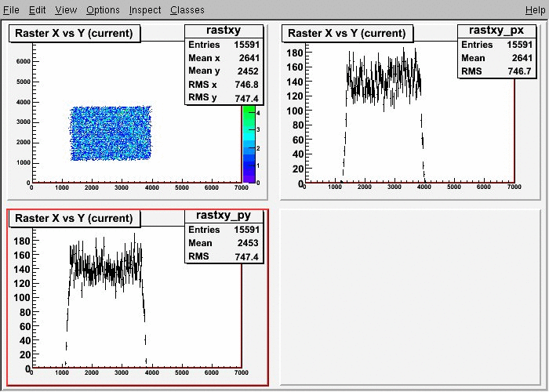Click 'RMS x 746.8' in rastxy stats

[224, 85]
